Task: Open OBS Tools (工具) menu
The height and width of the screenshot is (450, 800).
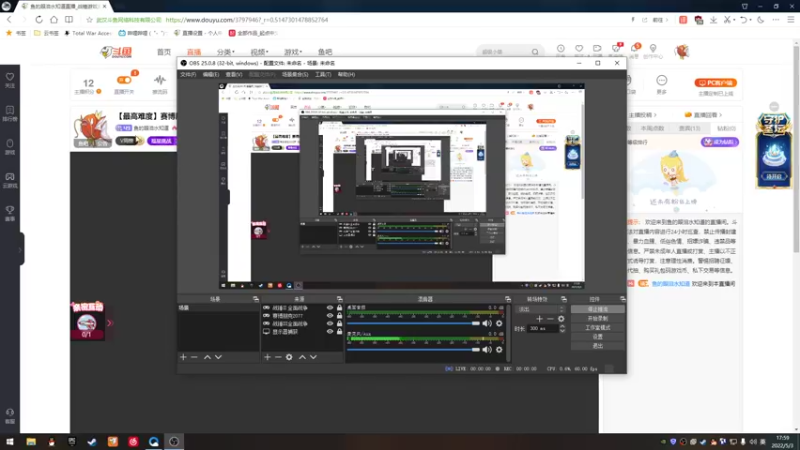Action: [323, 74]
